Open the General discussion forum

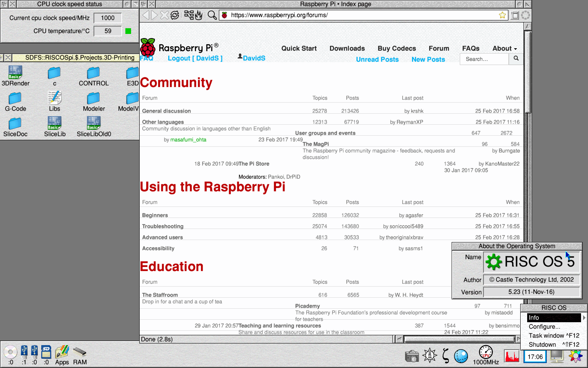167,111
